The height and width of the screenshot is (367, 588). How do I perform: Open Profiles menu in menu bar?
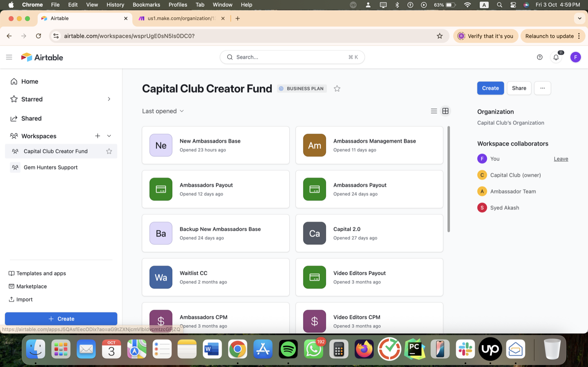pos(178,5)
